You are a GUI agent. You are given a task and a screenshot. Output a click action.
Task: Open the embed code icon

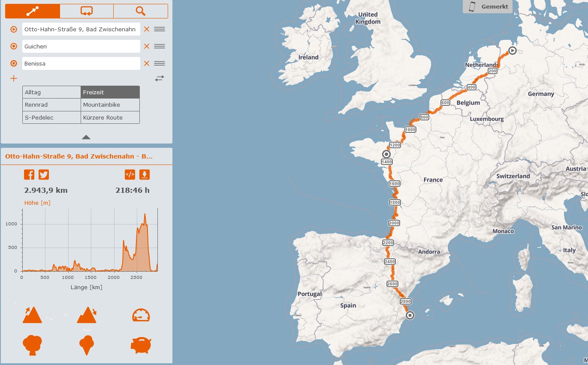tap(130, 174)
